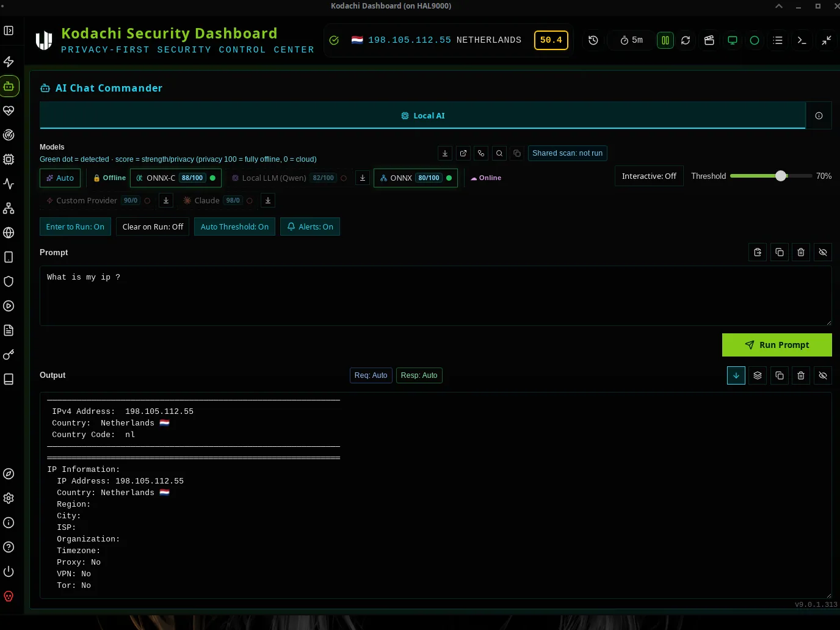Choose the ONNX-C 88/100 model

(176, 178)
